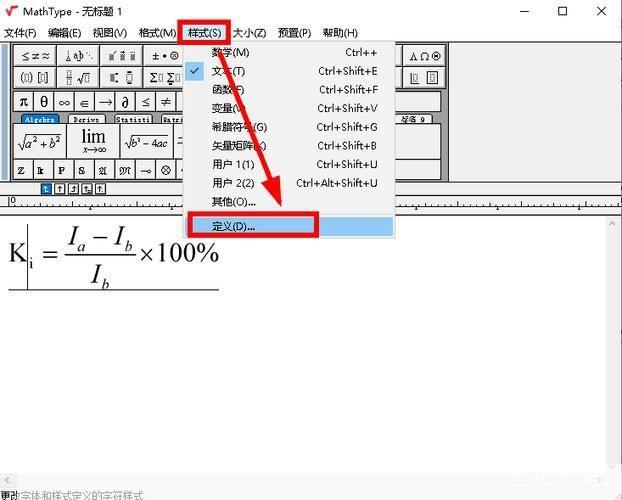
Task: Open the summation templates palette
Action: 163,77
